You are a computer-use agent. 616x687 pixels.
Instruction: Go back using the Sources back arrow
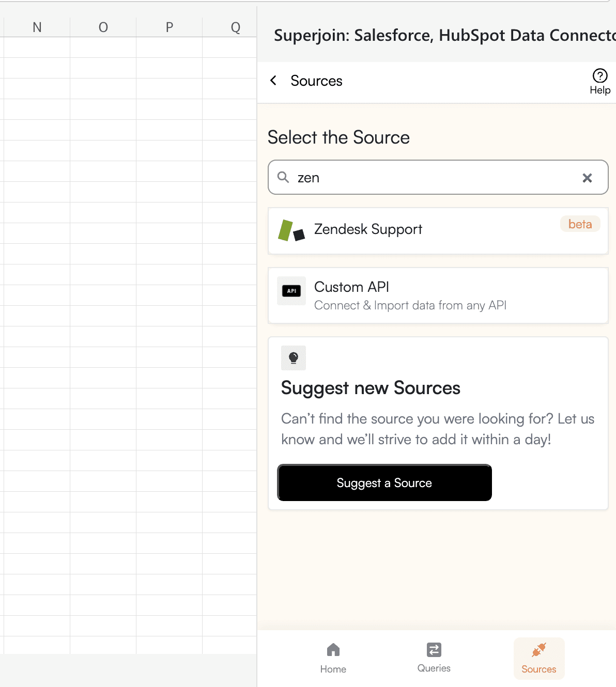pos(273,81)
